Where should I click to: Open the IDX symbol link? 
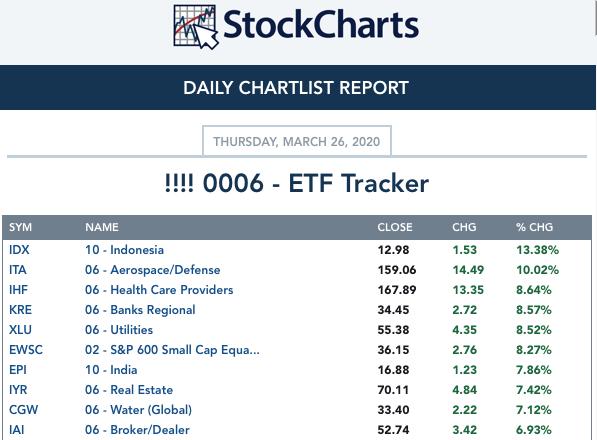19,250
